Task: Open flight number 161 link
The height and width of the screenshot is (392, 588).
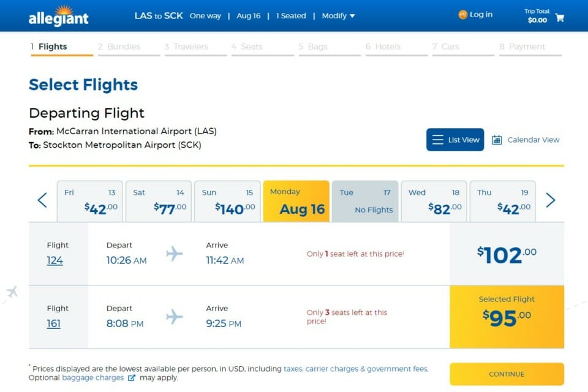Action: 54,323
